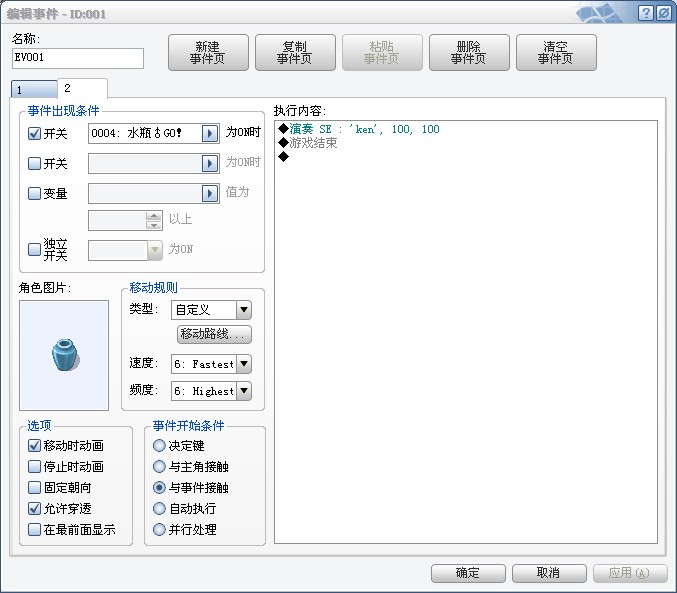Select the 游戏结束 command line
The image size is (677, 593).
coord(308,143)
